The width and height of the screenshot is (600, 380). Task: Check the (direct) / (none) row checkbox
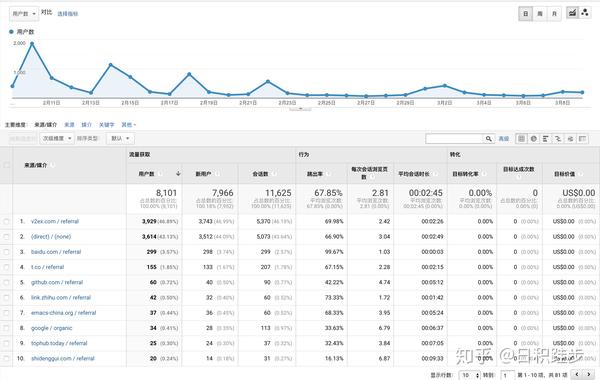coord(6,236)
